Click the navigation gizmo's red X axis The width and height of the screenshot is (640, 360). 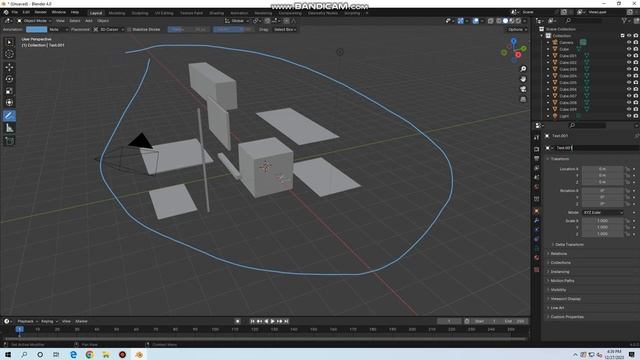pyautogui.click(x=518, y=55)
